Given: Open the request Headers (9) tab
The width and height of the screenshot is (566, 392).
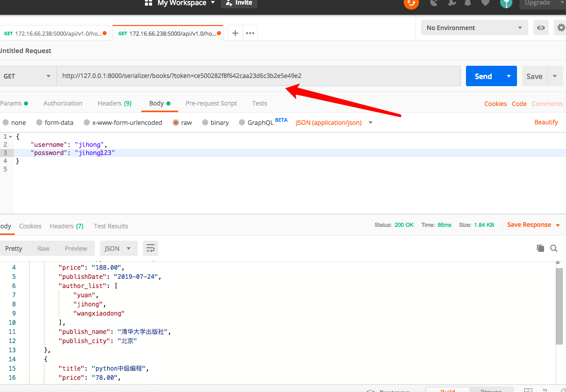Looking at the screenshot, I should [x=114, y=103].
